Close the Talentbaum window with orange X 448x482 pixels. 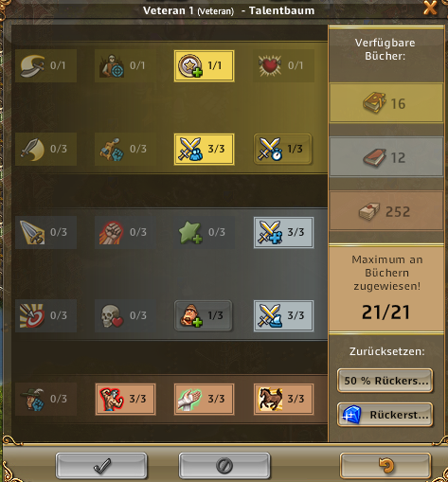pos(430,8)
